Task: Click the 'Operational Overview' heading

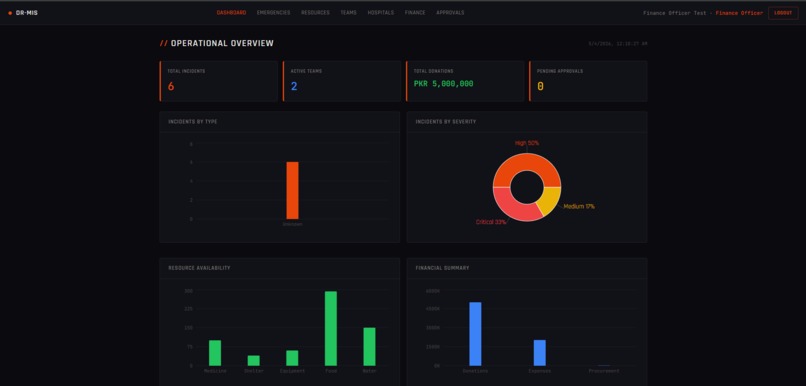Action: pos(222,44)
